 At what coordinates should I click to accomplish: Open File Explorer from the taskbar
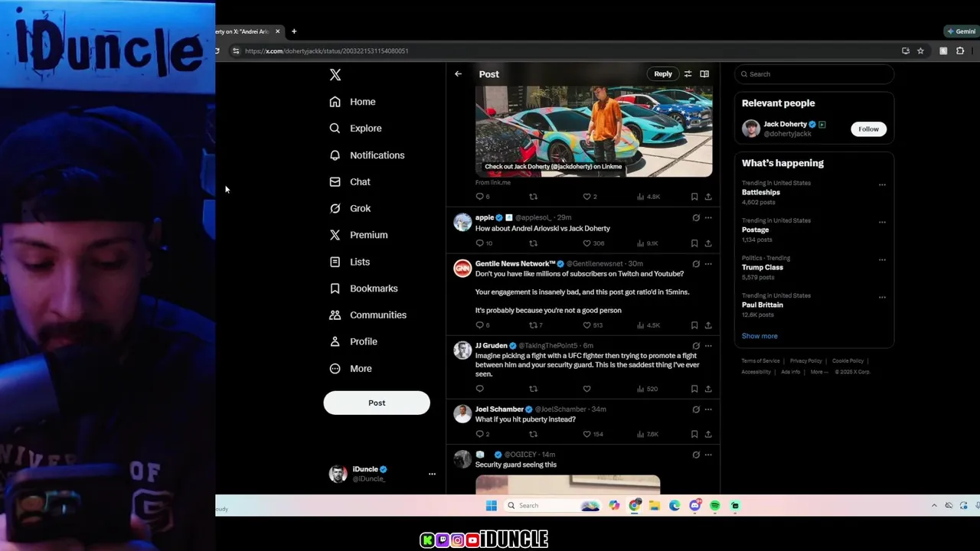coord(655,506)
